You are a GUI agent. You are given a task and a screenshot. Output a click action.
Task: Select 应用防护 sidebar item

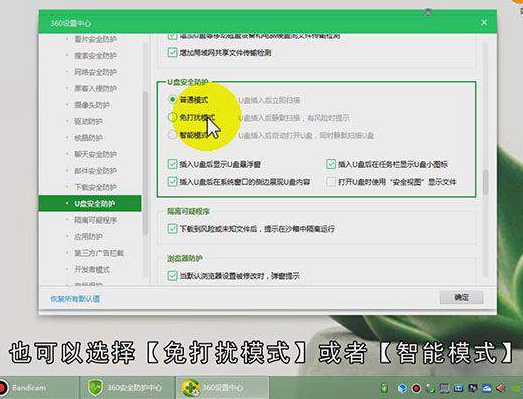pyautogui.click(x=88, y=236)
